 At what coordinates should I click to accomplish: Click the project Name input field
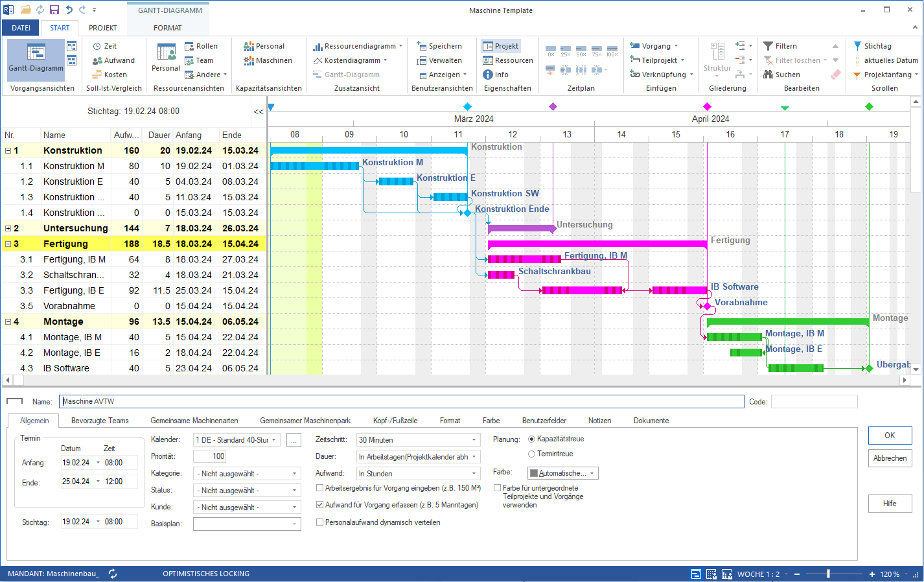402,402
